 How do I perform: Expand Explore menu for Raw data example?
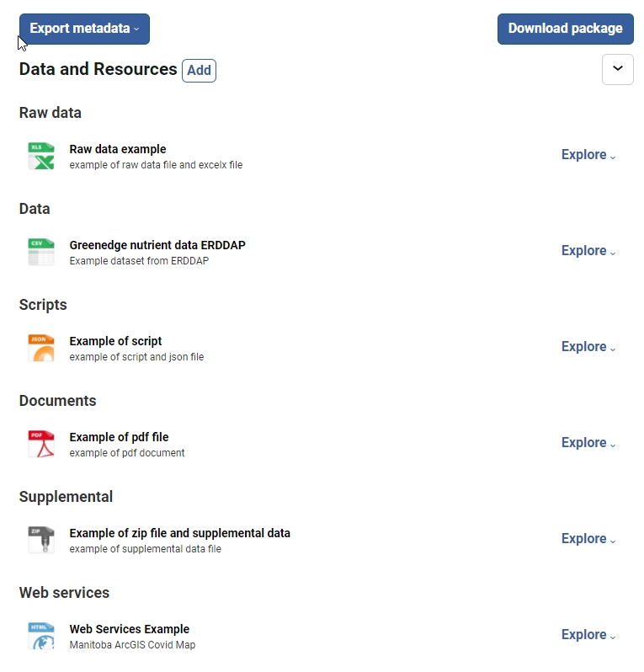tap(588, 155)
